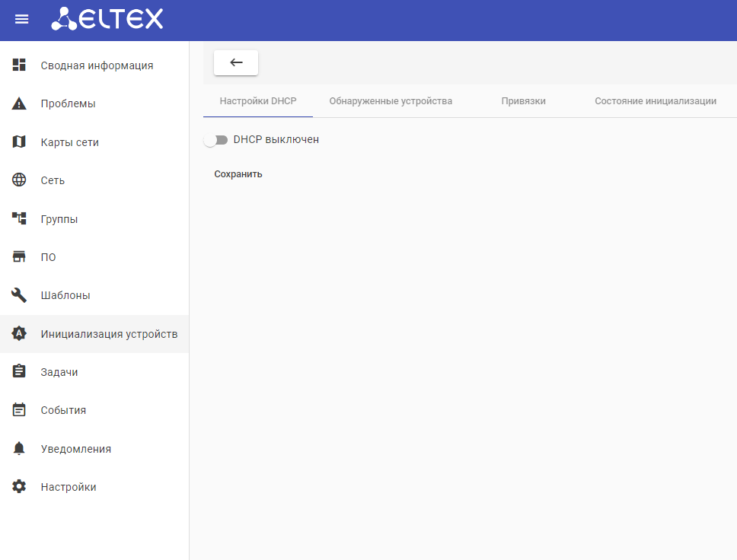Click the store icon for ПО
Viewport: 737px width, 560px height.
click(19, 257)
